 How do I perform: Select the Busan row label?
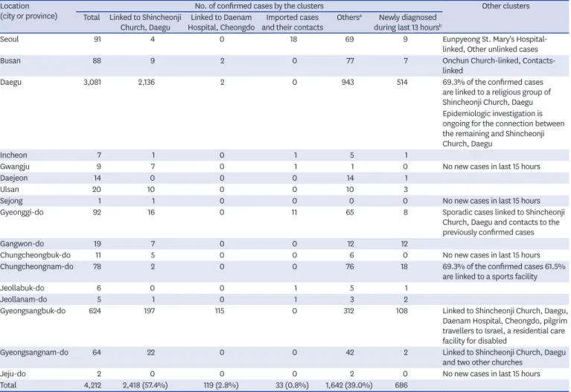click(10, 60)
